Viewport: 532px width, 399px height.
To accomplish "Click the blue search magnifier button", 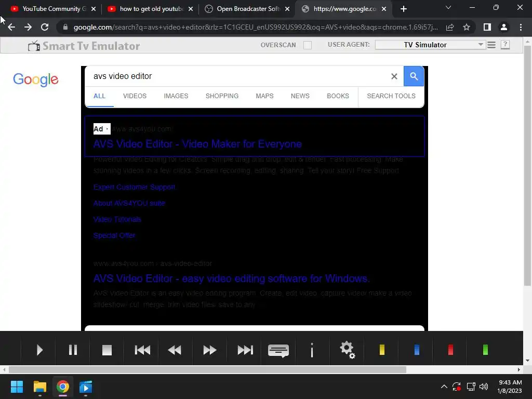I will point(414,76).
